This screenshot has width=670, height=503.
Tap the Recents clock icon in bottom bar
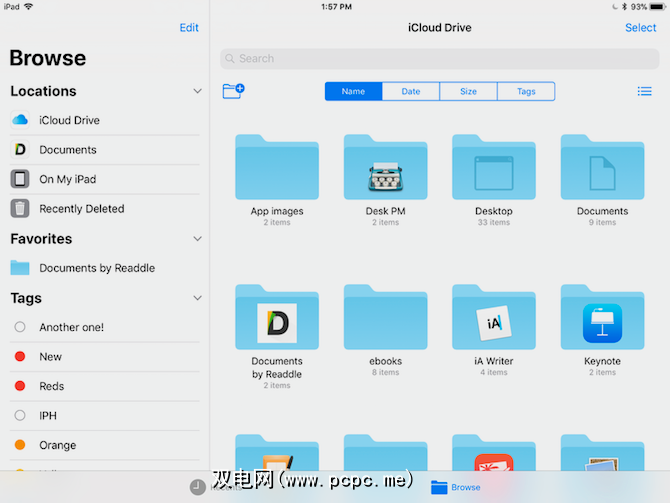pos(197,487)
